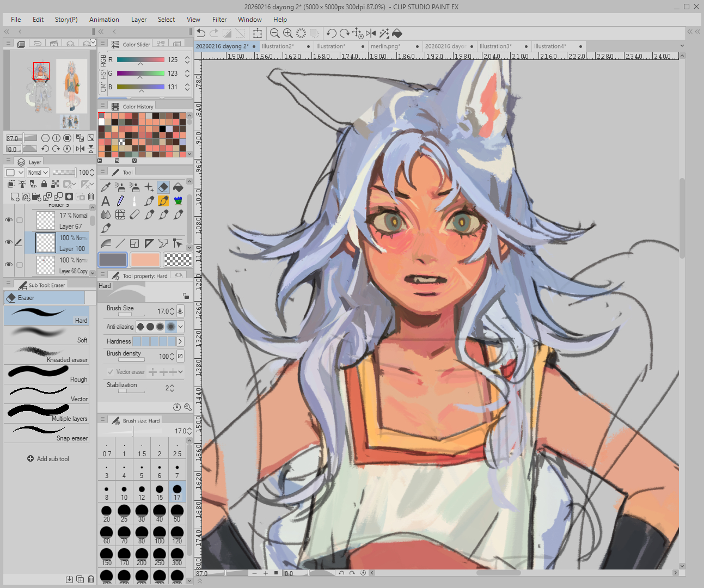Viewport: 704px width, 588px height.
Task: Delete the layer using the trash icon
Action: click(x=91, y=197)
